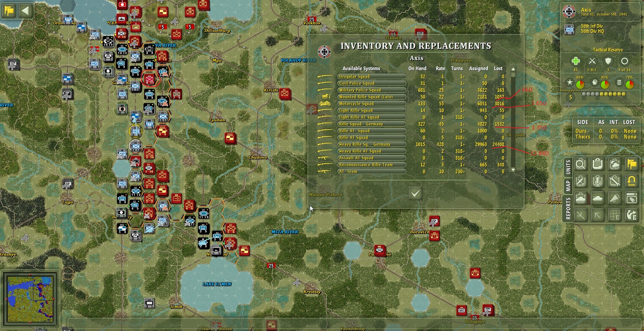Viewport: 644px width, 331px height.
Task: Click the shield defense icon in Tactical Reserve panel
Action: (608, 62)
